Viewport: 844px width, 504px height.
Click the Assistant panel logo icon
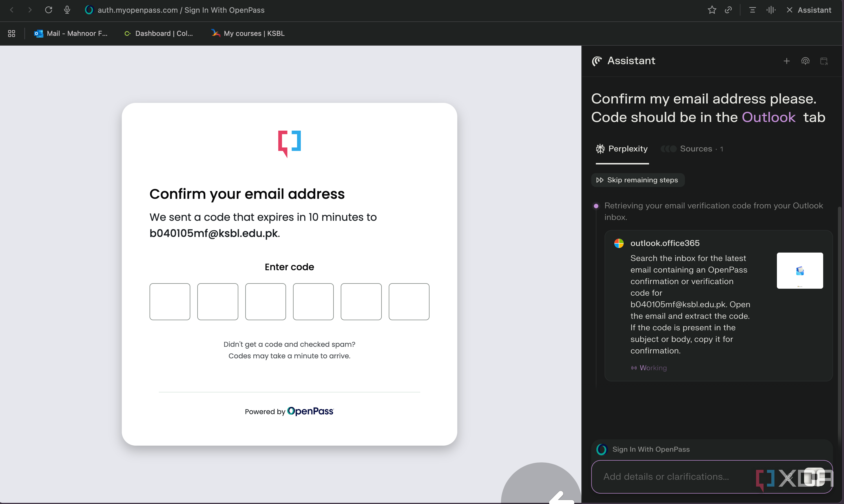pos(597,61)
